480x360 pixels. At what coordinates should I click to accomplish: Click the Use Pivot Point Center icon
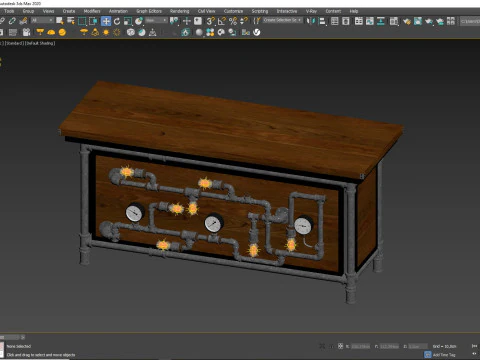[174, 21]
